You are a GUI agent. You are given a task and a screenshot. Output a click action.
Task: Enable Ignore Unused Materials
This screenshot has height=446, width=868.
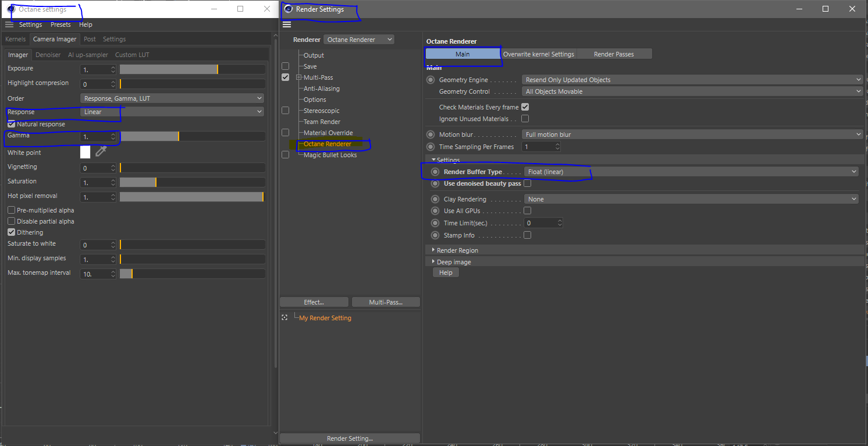(525, 119)
